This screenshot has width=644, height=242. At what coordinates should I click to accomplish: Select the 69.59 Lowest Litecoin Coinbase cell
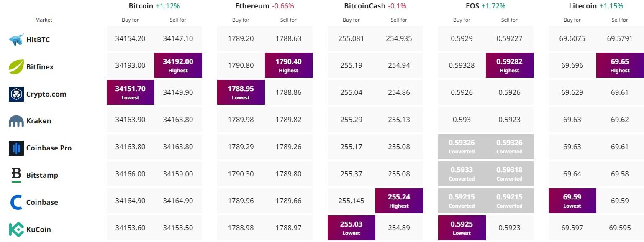pos(572,201)
